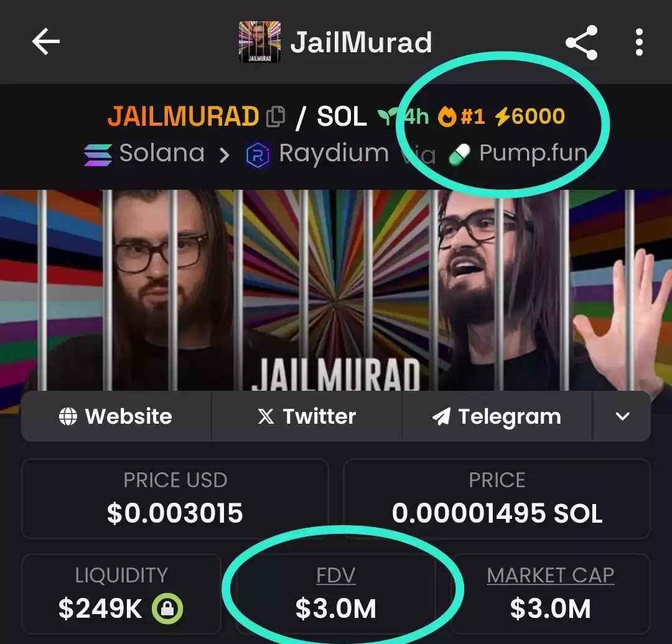672x644 pixels.
Task: Select the Solana chain logo
Action: click(98, 154)
